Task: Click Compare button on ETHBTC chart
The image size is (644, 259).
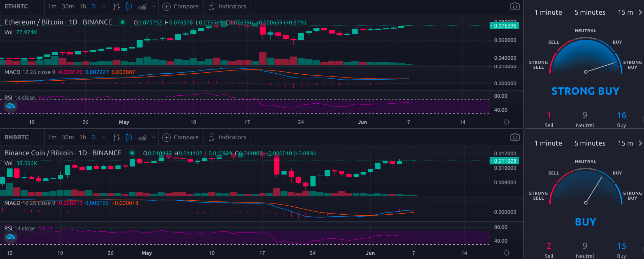Action: coord(181,6)
